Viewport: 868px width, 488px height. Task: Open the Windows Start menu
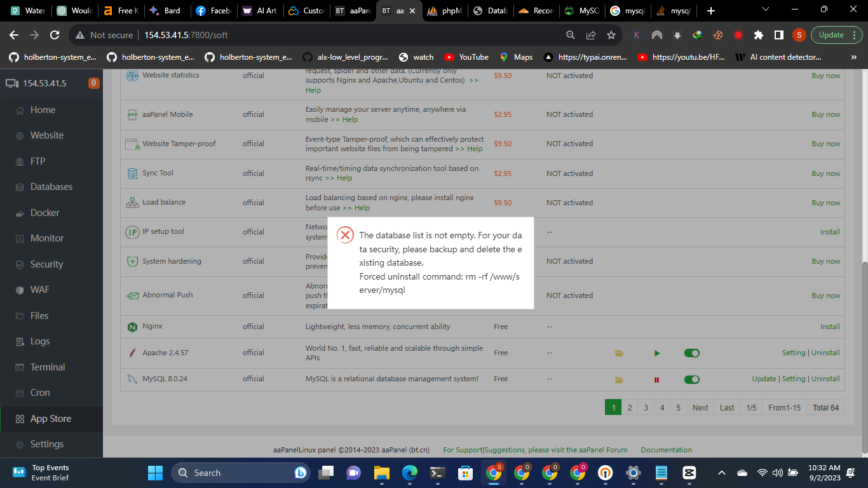155,473
